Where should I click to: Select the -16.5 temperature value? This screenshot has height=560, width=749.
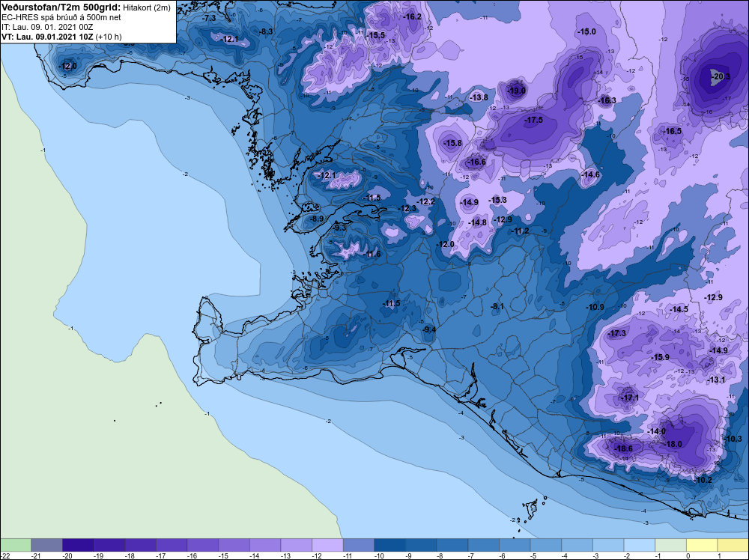click(x=672, y=131)
